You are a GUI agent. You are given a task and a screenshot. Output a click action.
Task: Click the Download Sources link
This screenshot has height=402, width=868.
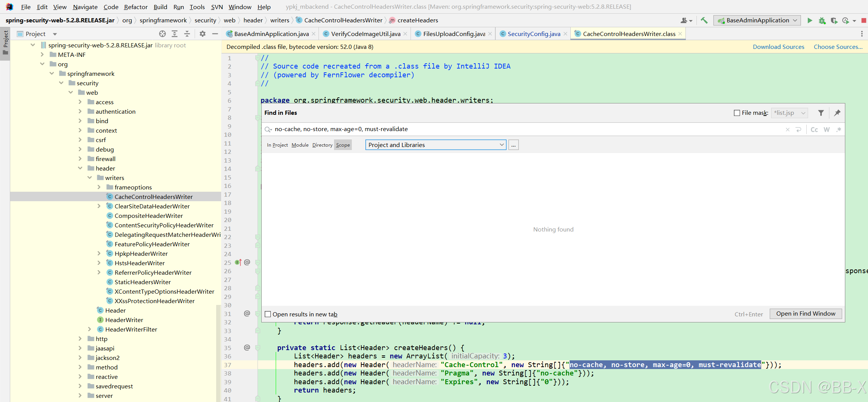[778, 47]
